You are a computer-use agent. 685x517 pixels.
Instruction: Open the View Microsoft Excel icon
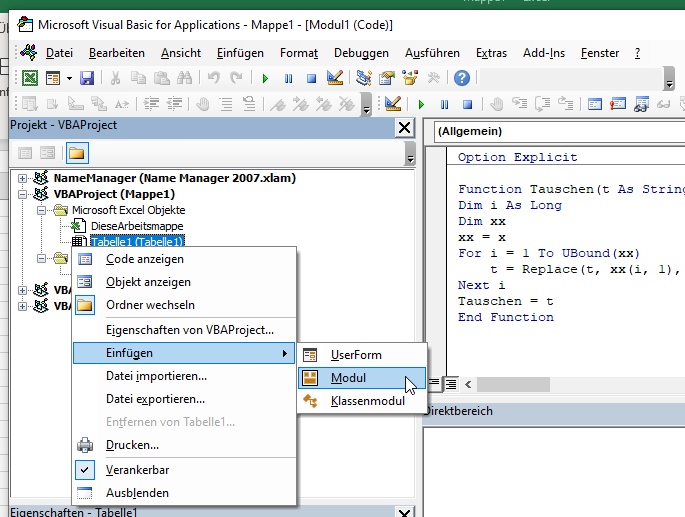(30, 79)
